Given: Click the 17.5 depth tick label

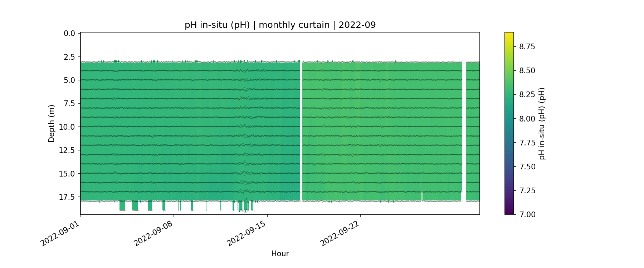Looking at the screenshot, I should [x=68, y=197].
